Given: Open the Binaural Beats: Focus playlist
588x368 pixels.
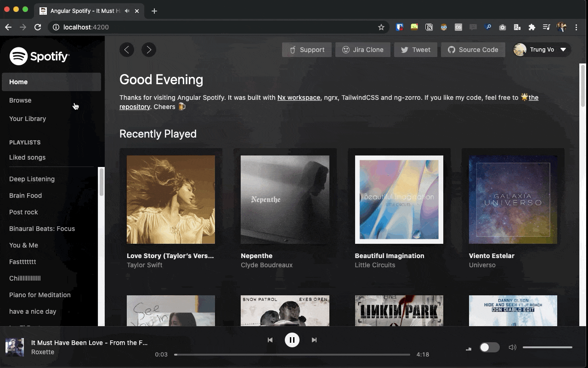Looking at the screenshot, I should (x=42, y=229).
